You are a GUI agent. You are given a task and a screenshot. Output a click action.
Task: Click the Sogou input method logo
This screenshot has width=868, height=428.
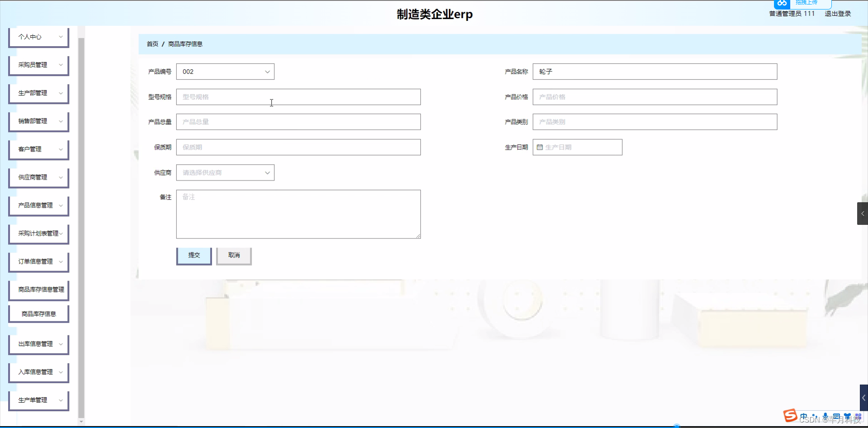point(790,416)
